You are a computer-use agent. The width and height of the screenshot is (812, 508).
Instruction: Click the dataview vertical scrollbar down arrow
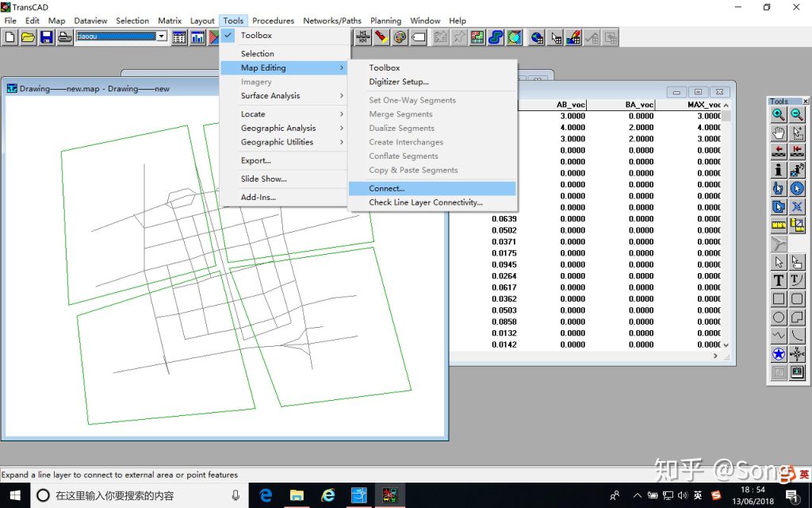coord(726,344)
